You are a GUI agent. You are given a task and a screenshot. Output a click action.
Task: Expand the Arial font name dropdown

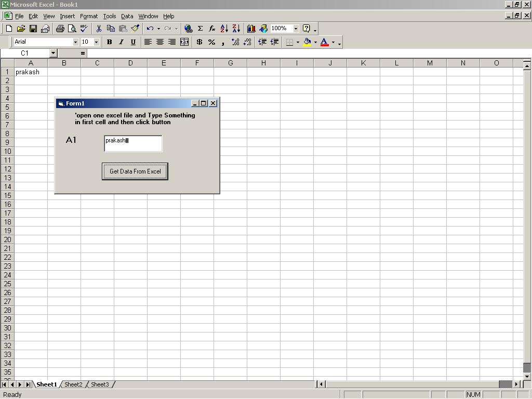click(x=75, y=42)
